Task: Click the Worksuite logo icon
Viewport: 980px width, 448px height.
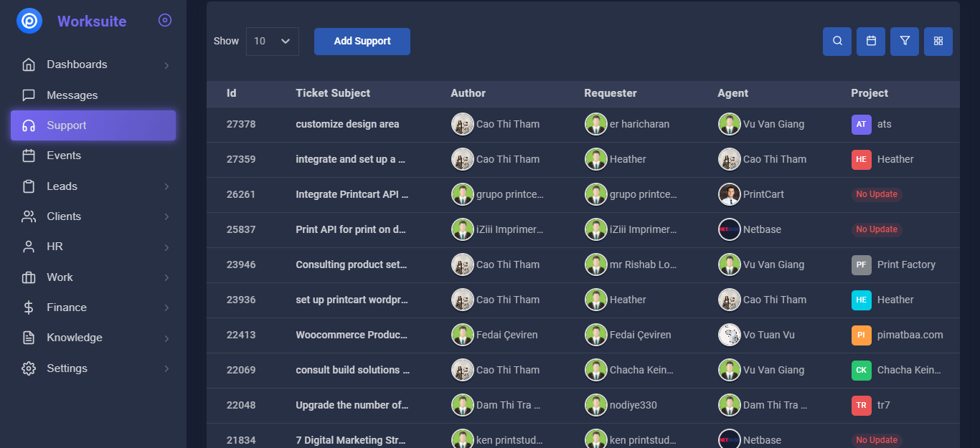Action: point(29,22)
